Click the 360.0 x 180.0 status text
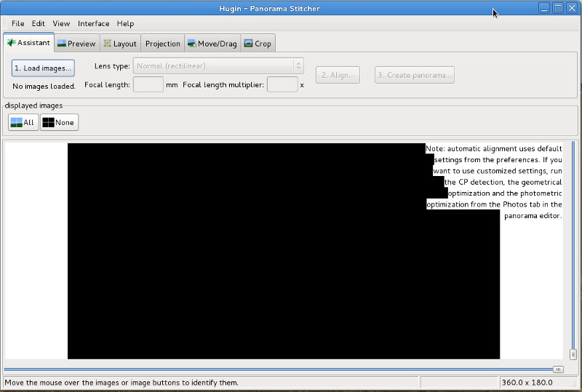 point(527,383)
